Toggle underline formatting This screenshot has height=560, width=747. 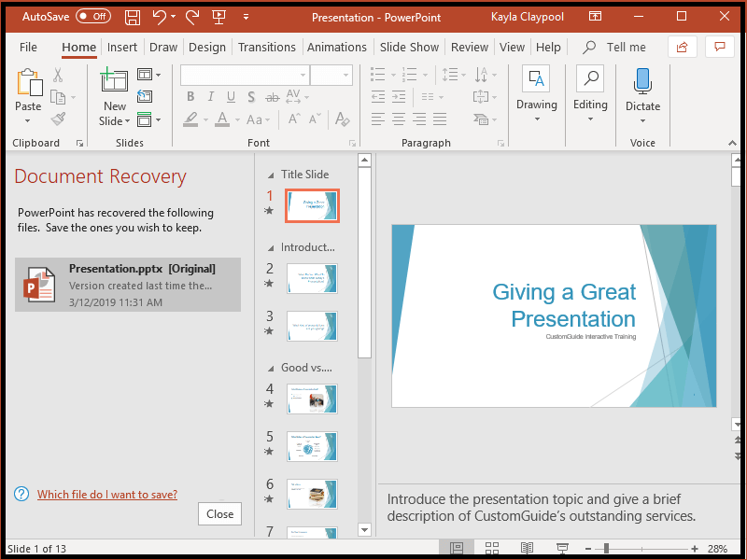[x=231, y=96]
